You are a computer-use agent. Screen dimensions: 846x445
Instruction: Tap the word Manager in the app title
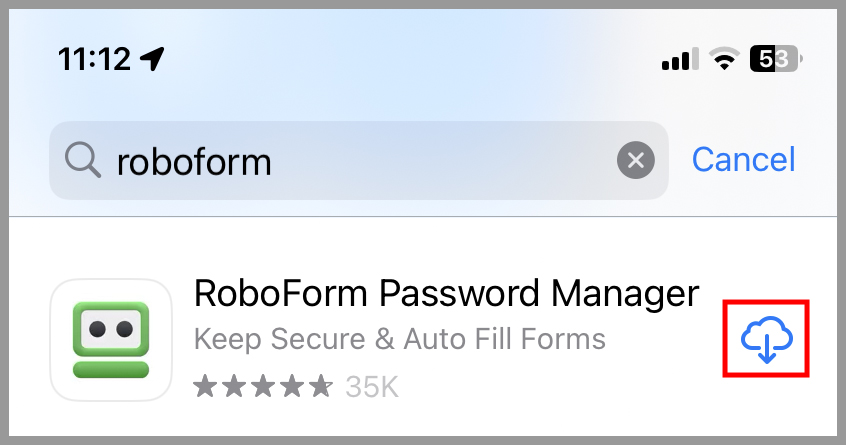pyautogui.click(x=625, y=295)
